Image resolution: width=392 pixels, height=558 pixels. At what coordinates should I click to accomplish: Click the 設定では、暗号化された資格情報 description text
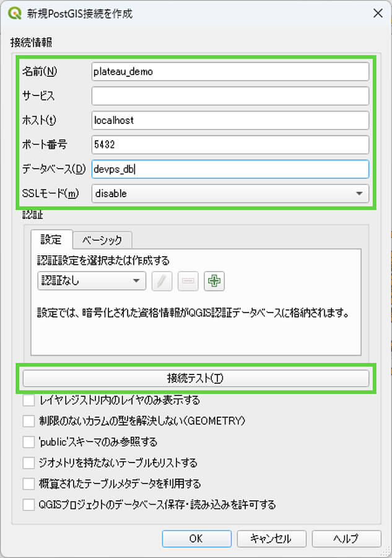[x=193, y=313]
